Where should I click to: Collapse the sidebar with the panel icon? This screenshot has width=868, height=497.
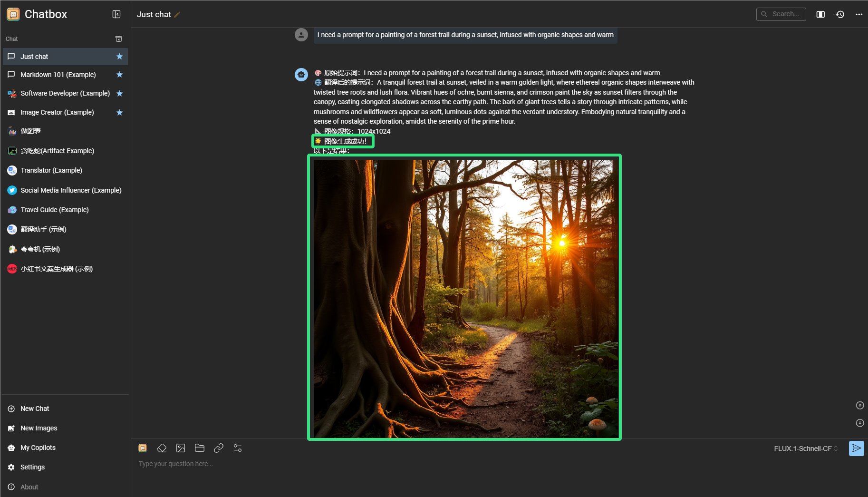coord(116,14)
